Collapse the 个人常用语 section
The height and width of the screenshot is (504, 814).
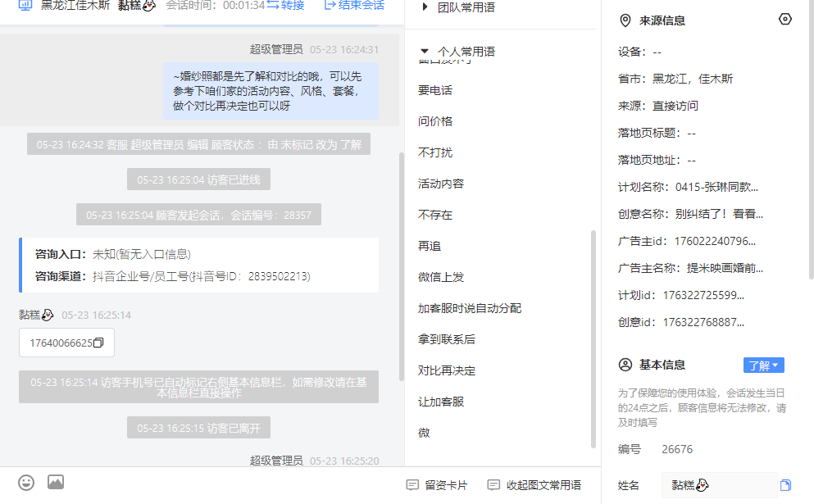tap(458, 52)
